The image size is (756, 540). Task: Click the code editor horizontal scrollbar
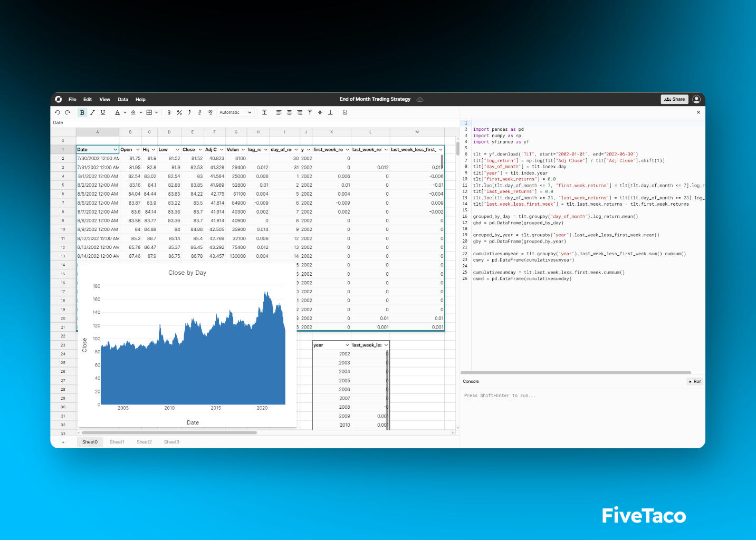(x=576, y=372)
